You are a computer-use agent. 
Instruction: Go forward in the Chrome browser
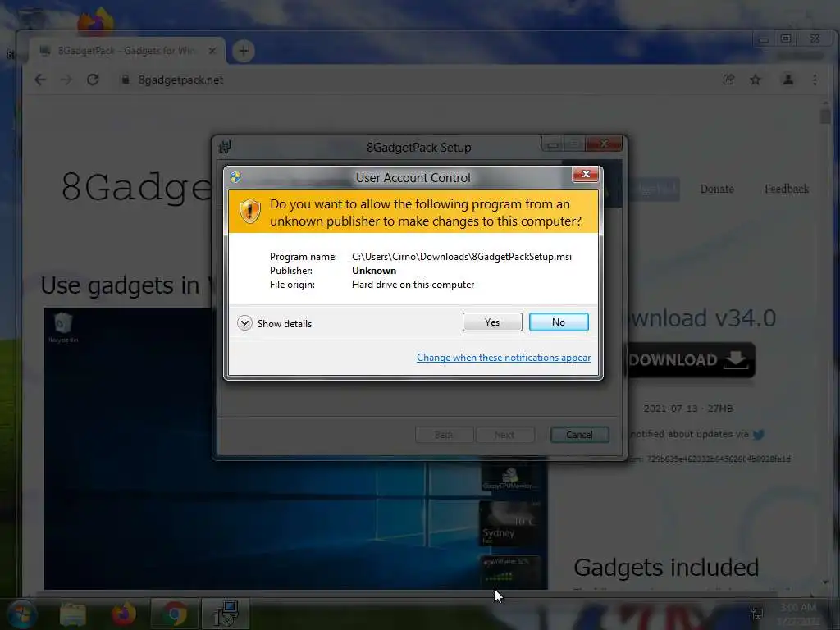click(x=66, y=80)
